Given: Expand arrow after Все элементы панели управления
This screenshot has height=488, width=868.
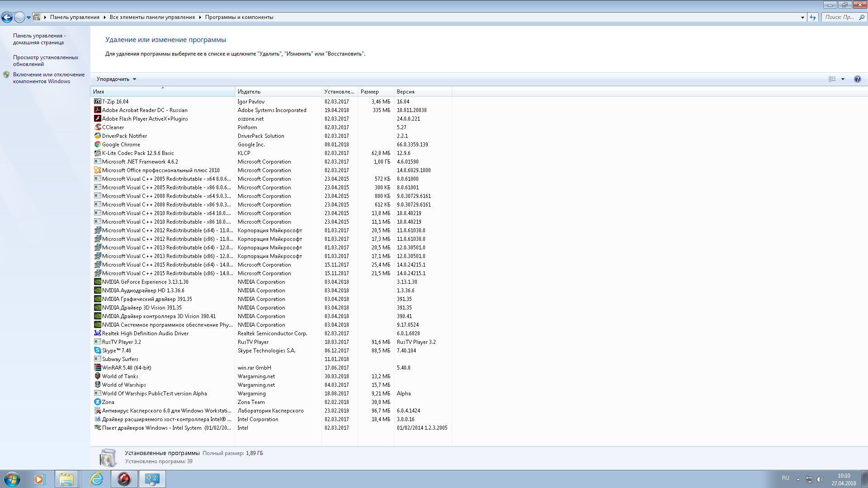Looking at the screenshot, I should coord(200,17).
